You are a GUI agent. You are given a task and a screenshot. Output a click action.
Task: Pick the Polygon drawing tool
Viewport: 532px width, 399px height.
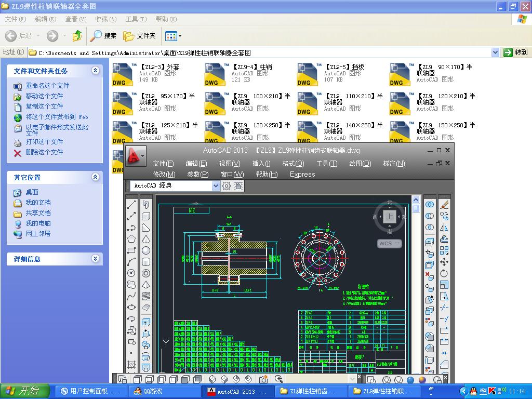click(x=131, y=238)
